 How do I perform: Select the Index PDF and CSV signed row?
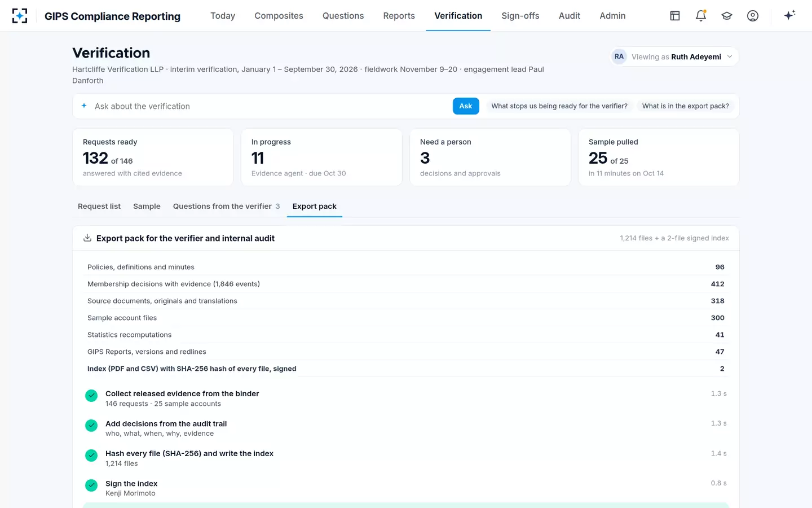406,369
